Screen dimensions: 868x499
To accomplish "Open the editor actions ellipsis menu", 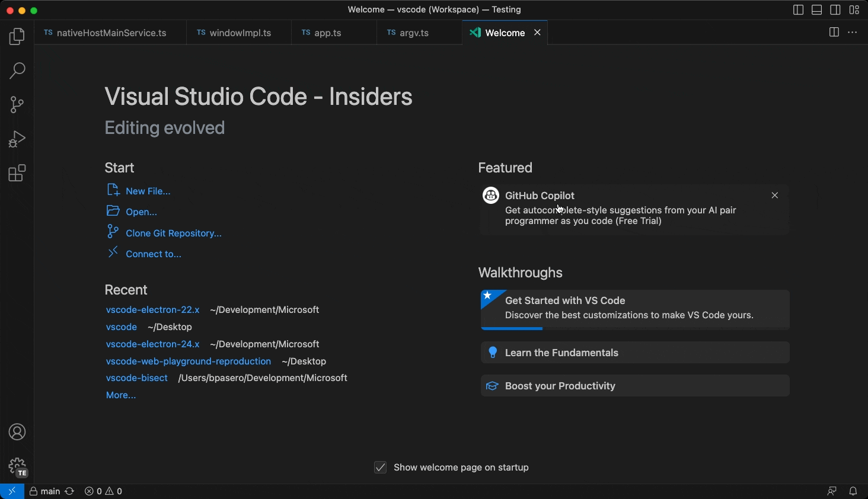I will pos(853,33).
